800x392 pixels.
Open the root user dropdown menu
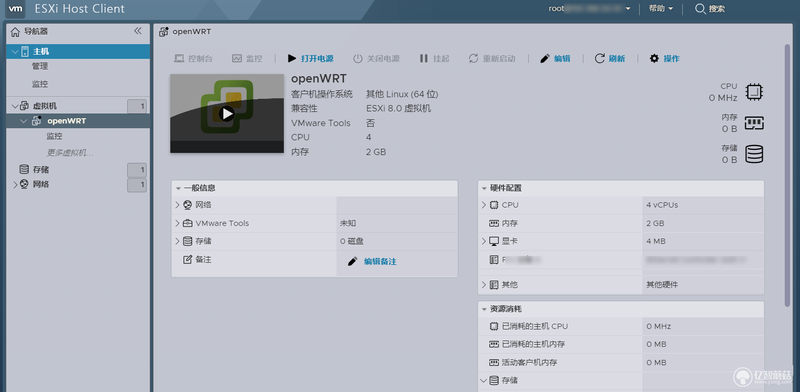tap(589, 9)
